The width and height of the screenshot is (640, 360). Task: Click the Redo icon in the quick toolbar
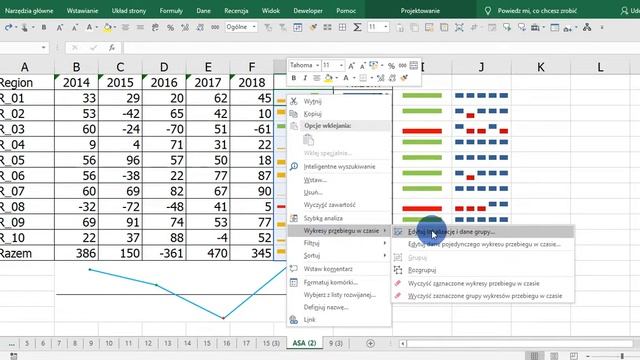click(8, 27)
